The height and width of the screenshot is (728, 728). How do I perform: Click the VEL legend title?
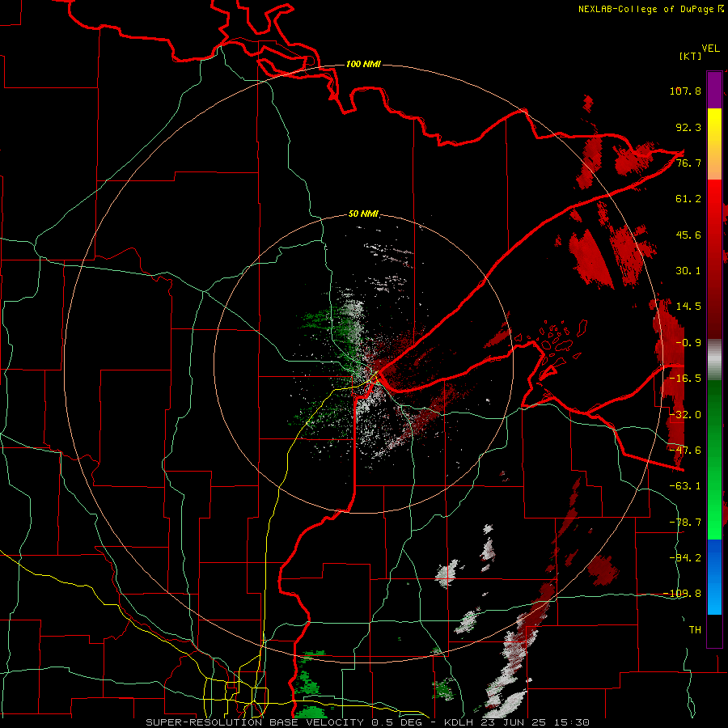click(x=710, y=49)
